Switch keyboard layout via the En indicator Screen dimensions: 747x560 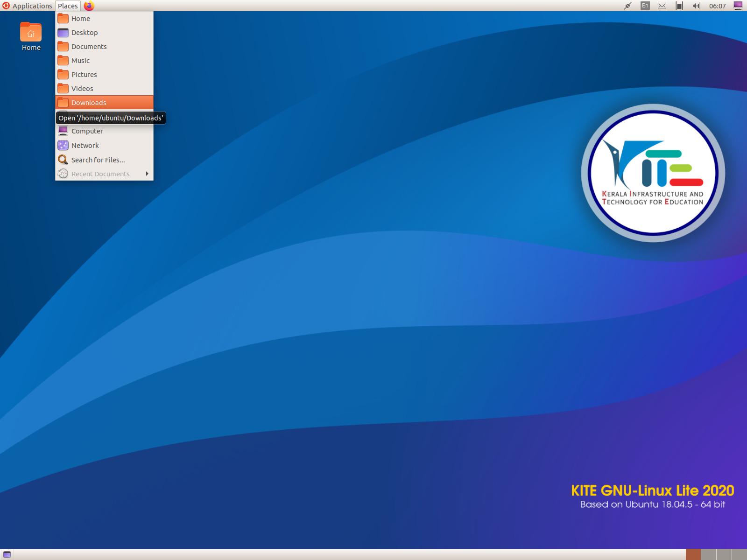(x=645, y=6)
